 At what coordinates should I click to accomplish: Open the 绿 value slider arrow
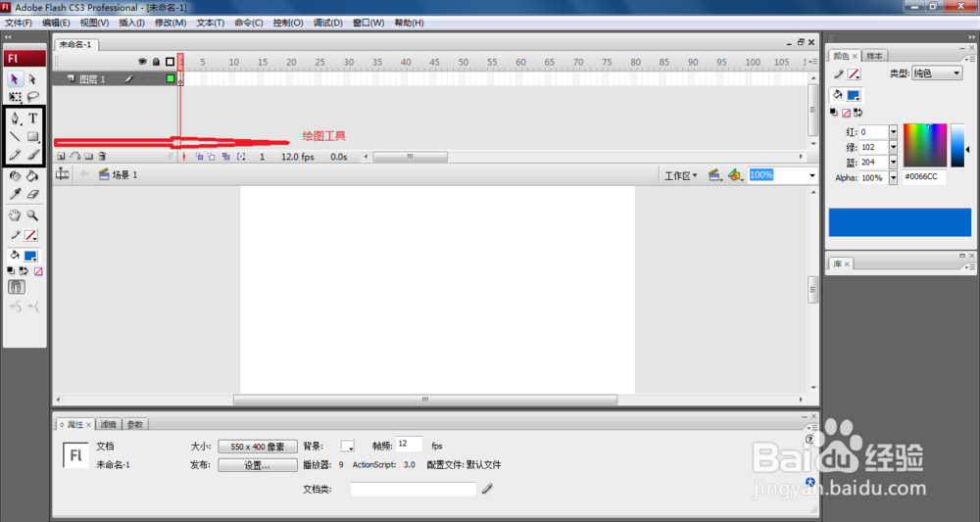[x=893, y=147]
